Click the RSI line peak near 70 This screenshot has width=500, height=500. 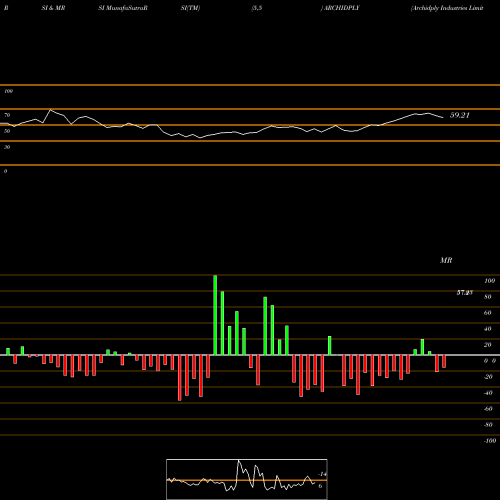tap(50, 110)
